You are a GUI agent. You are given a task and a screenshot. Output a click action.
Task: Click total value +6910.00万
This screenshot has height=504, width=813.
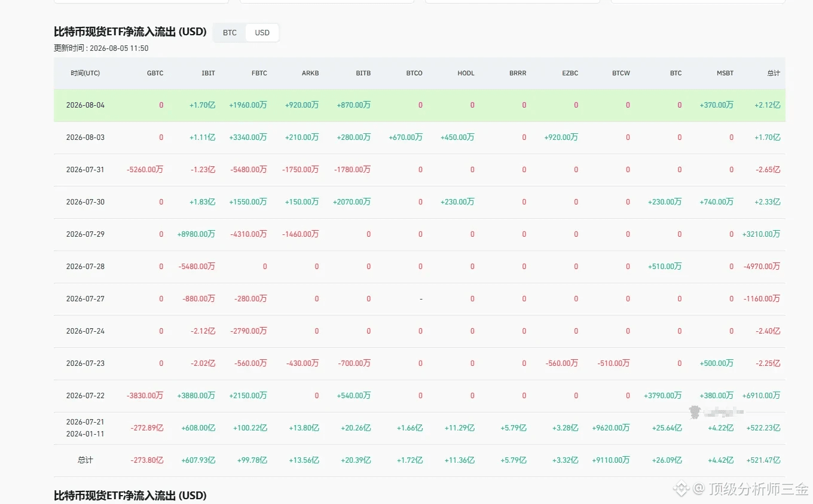pos(761,396)
